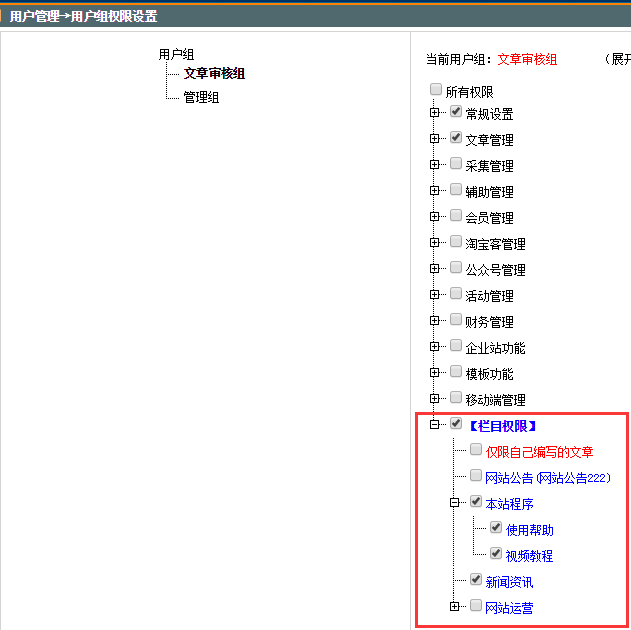Open the 使用帮助 column link

[529, 530]
